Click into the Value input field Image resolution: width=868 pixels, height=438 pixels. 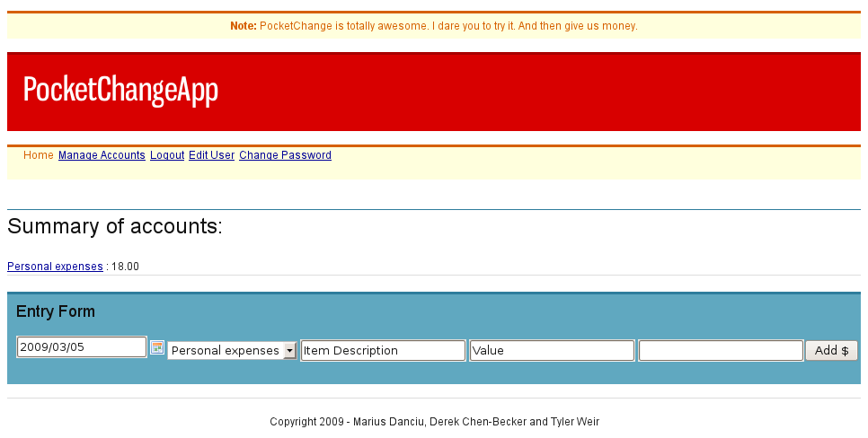[x=552, y=351]
